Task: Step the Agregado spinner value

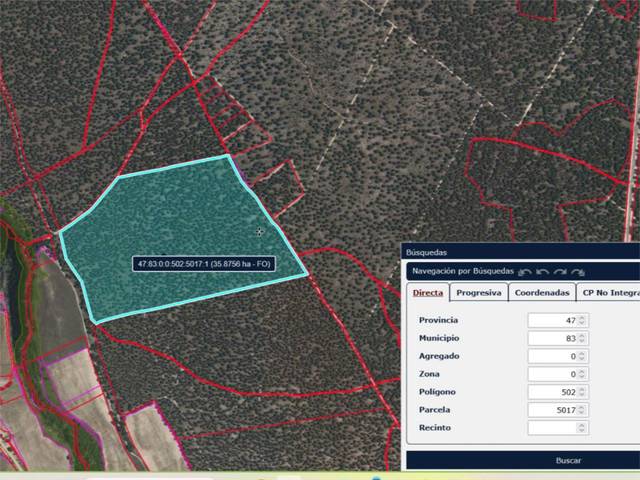Action: [x=582, y=356]
